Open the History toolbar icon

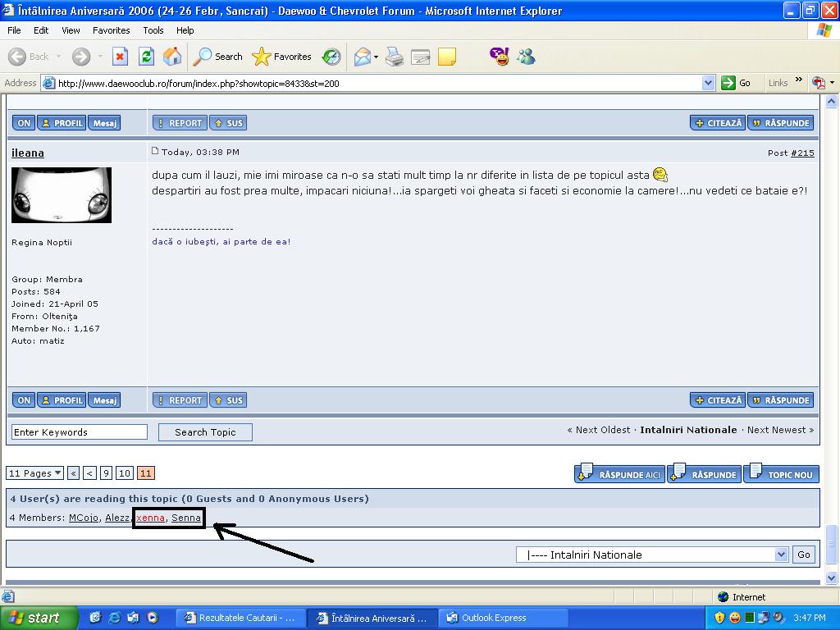pyautogui.click(x=331, y=57)
